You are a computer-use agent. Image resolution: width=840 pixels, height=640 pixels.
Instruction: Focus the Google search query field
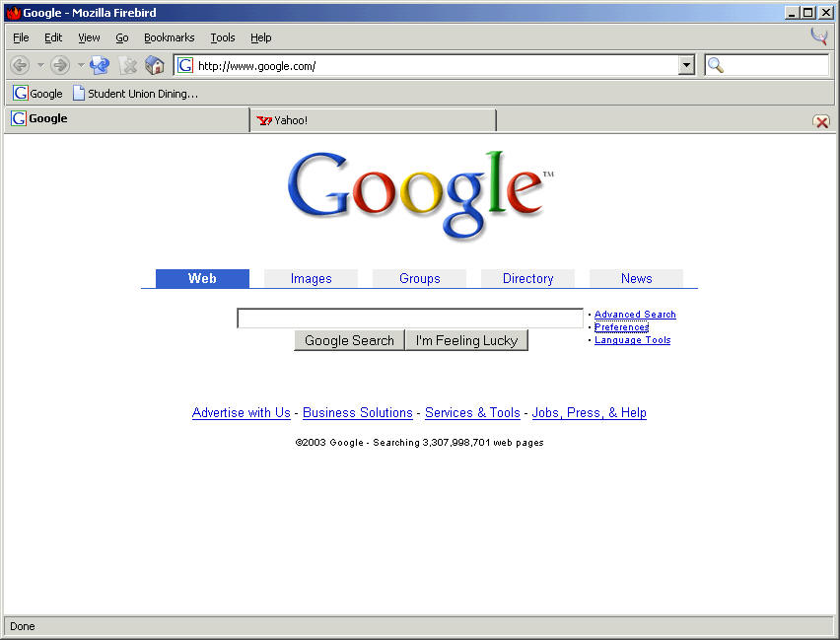410,318
